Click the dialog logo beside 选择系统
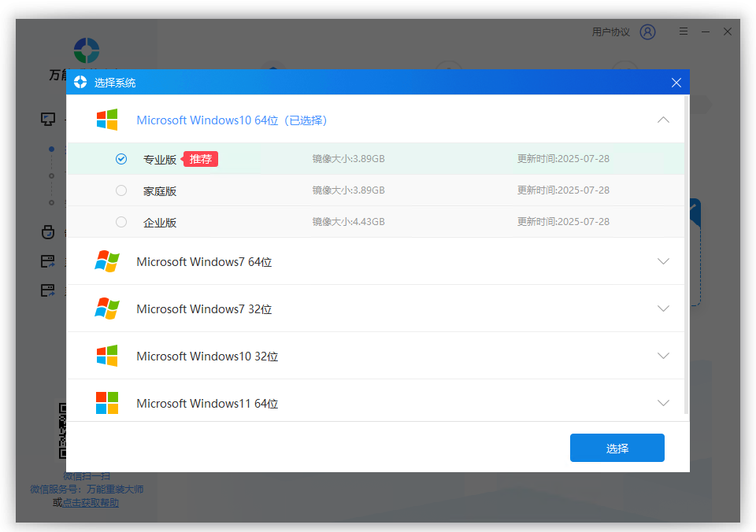Screen dimensions: 756x532 point(80,83)
